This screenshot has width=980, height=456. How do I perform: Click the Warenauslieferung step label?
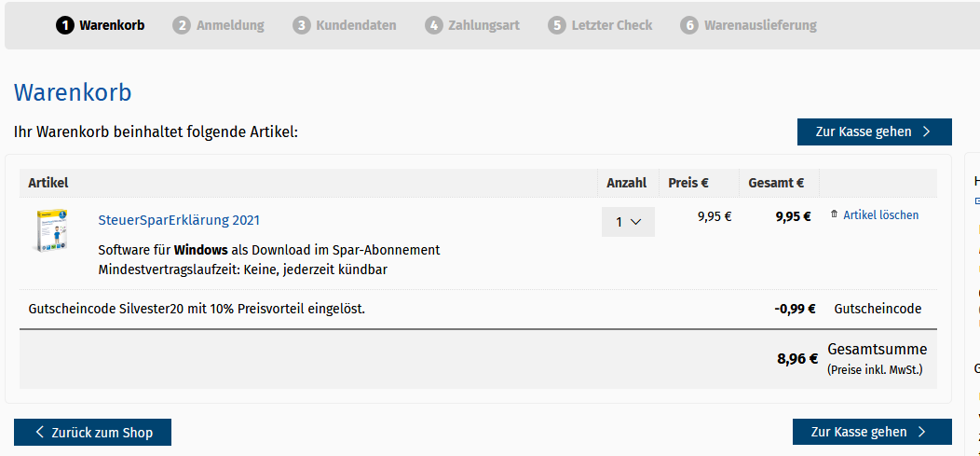(x=760, y=26)
